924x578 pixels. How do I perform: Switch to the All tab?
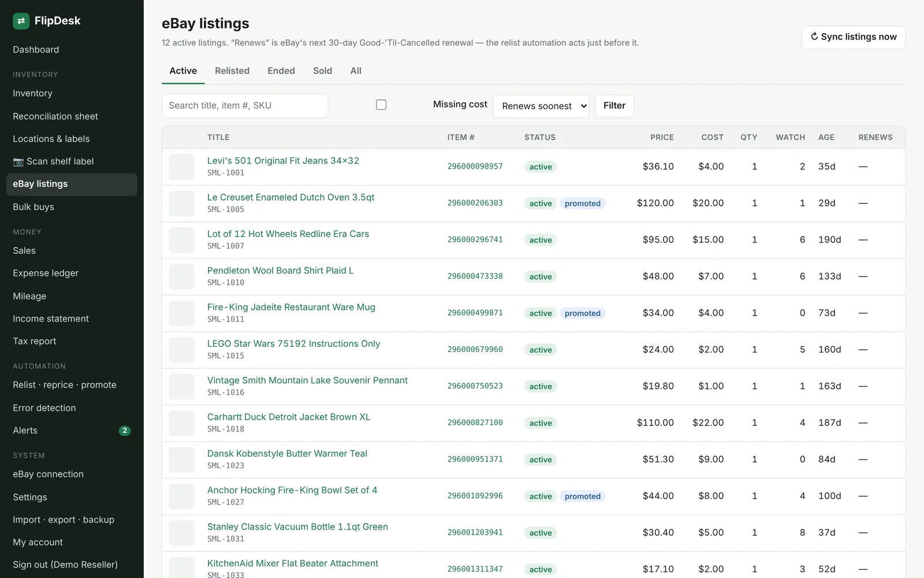pyautogui.click(x=356, y=71)
